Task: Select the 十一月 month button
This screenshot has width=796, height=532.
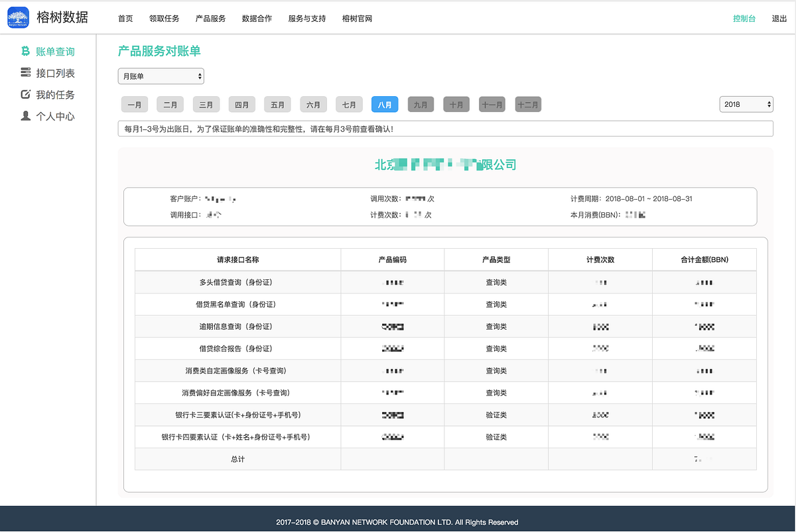Action: click(x=492, y=104)
